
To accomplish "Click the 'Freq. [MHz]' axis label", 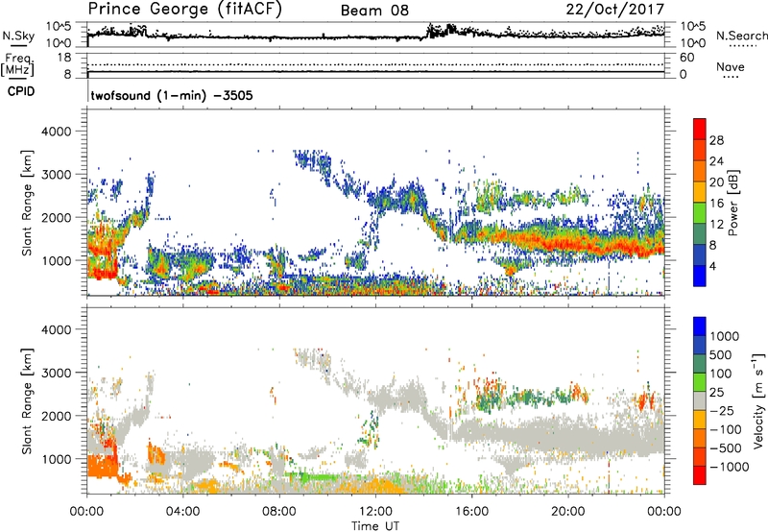I will pos(17,65).
